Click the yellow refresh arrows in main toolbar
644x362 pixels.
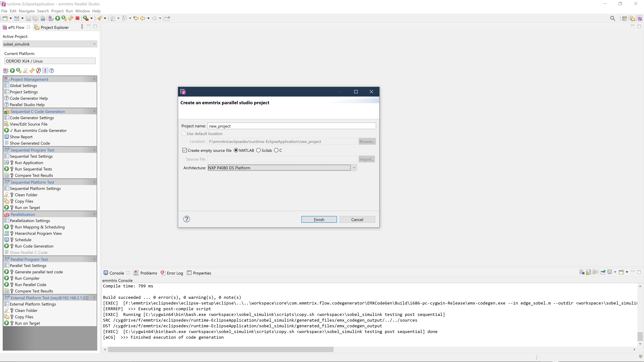(71, 18)
